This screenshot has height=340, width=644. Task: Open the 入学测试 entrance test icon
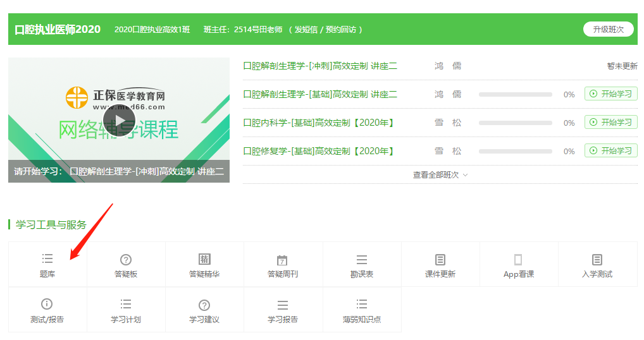(597, 260)
